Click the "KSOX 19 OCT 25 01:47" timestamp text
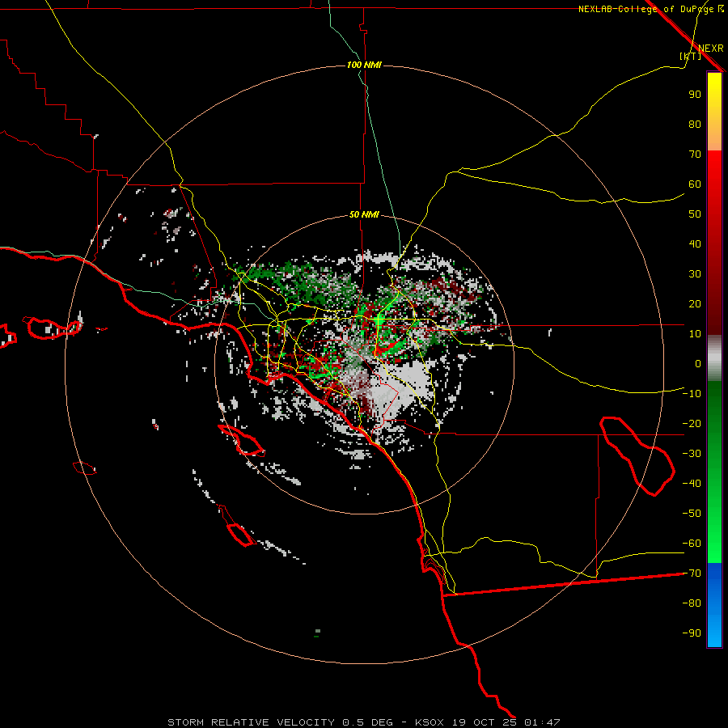 click(x=488, y=722)
